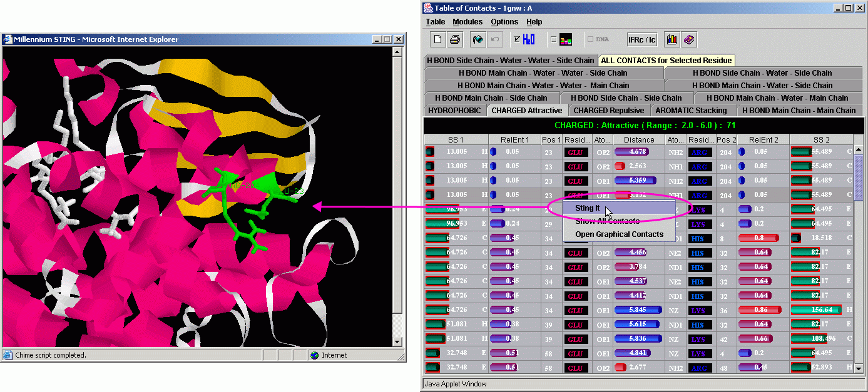Click the 18.518 SS 2 value

pyautogui.click(x=822, y=238)
